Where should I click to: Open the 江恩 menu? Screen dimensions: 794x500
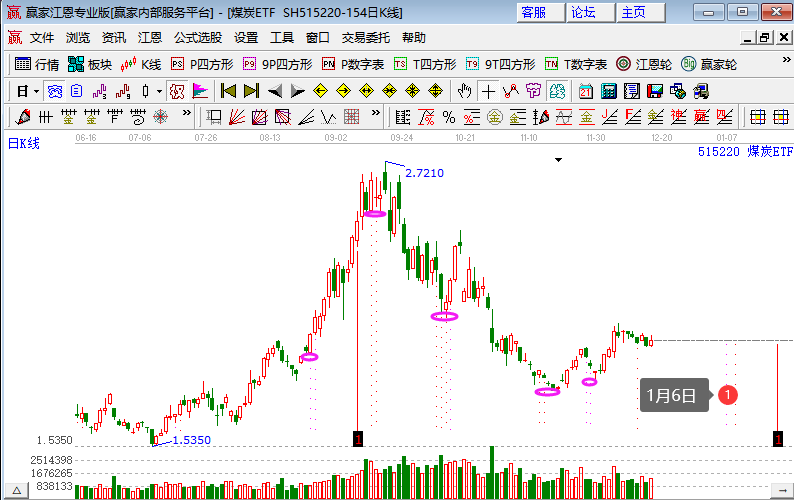tap(149, 37)
